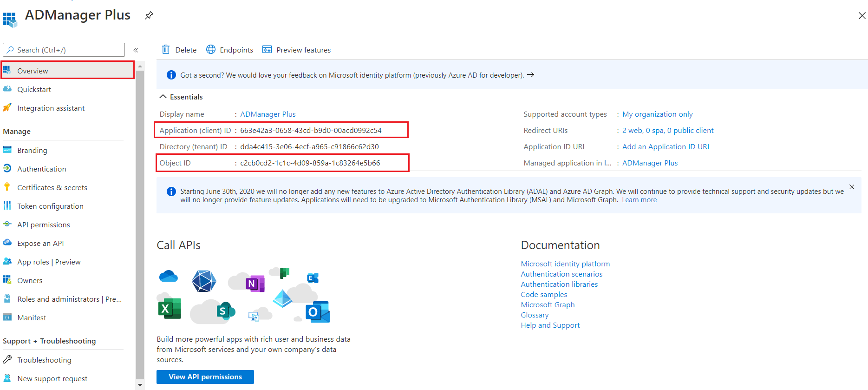Image resolution: width=868 pixels, height=390 pixels.
Task: Pin the ADManager Plus blade
Action: coord(149,15)
